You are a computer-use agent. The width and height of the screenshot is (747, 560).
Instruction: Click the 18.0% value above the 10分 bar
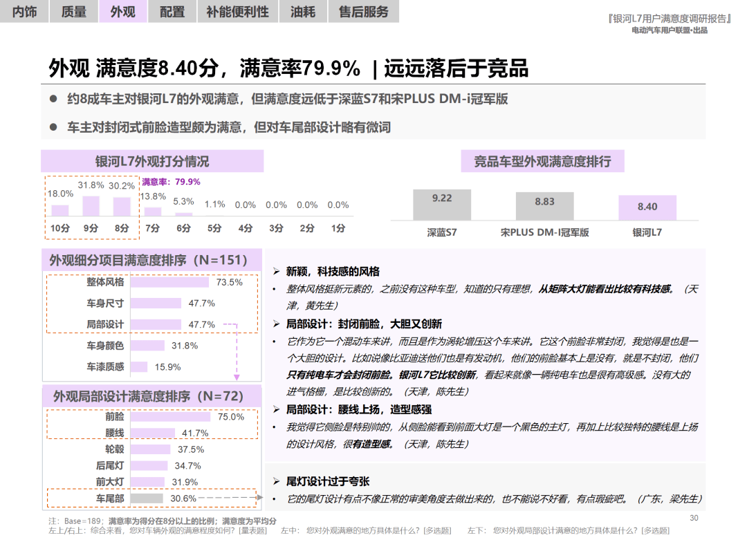60,194
